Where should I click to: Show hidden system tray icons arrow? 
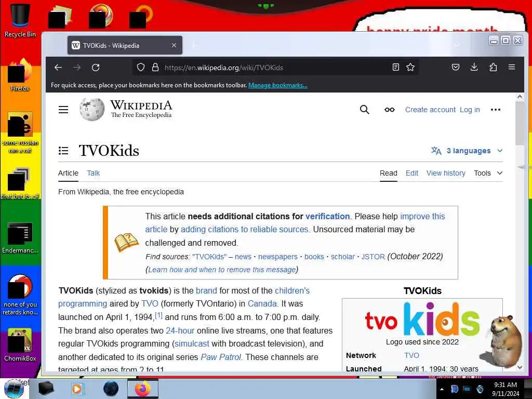(x=442, y=389)
